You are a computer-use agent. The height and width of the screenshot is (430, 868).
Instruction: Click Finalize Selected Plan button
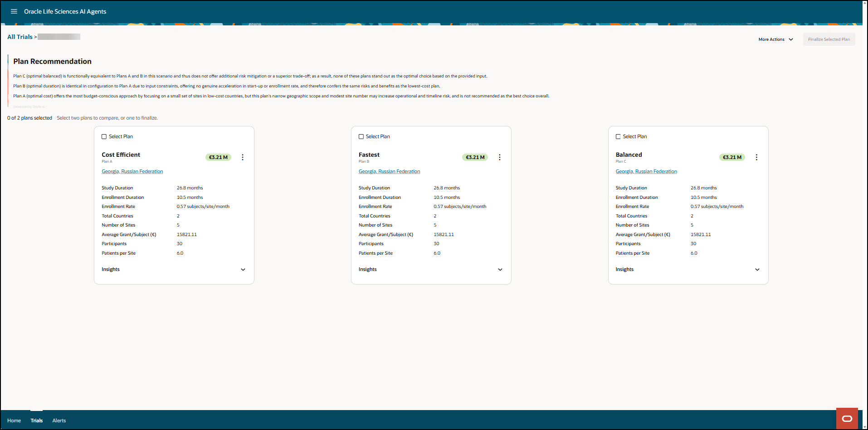click(829, 39)
